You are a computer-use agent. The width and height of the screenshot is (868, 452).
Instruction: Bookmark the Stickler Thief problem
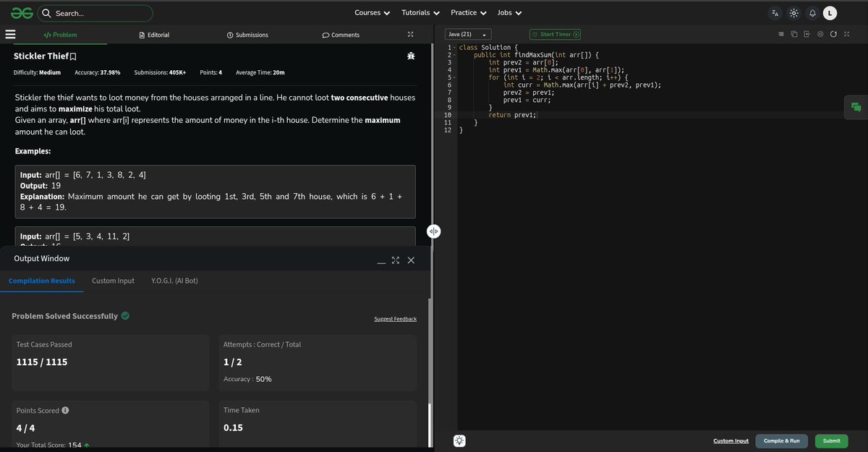73,56
